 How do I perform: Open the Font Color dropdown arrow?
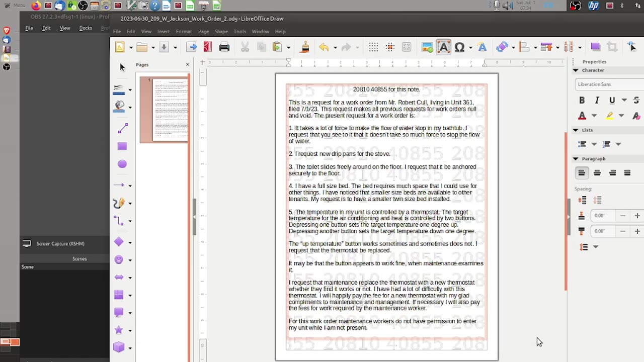594,116
